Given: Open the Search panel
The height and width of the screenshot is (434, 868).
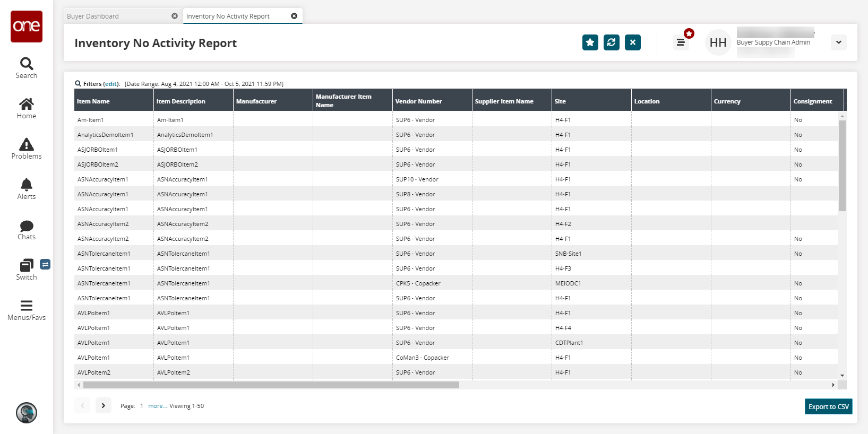Looking at the screenshot, I should [27, 68].
